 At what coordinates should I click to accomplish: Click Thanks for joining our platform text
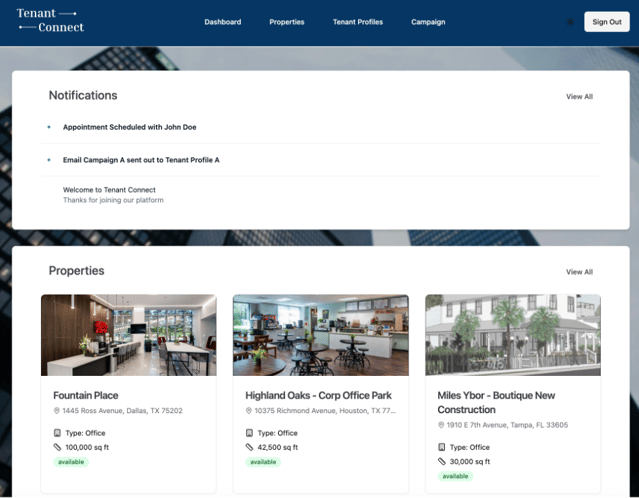(113, 200)
